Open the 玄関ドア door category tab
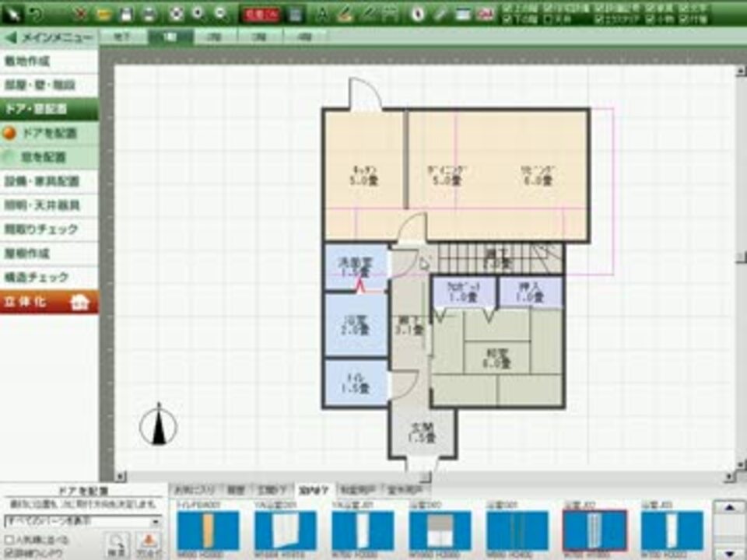Viewport: 747px width, 560px height. 272,490
